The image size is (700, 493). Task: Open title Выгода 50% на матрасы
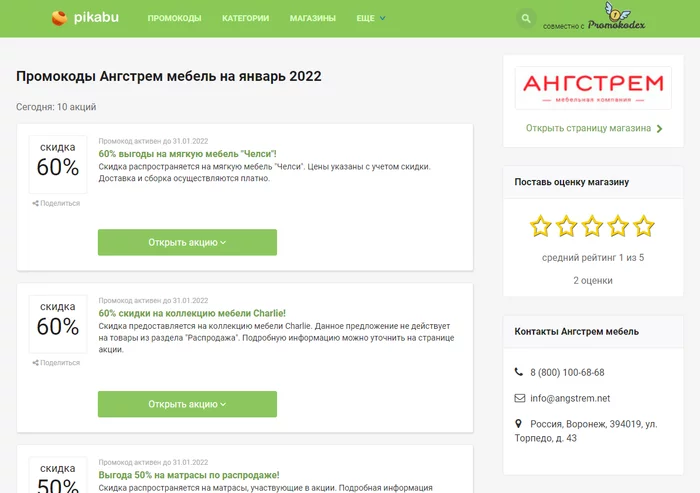[x=189, y=475]
